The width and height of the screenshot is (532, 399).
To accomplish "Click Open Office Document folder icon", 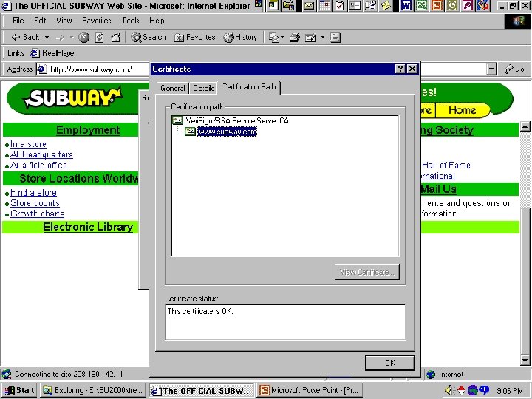I will click(288, 5).
